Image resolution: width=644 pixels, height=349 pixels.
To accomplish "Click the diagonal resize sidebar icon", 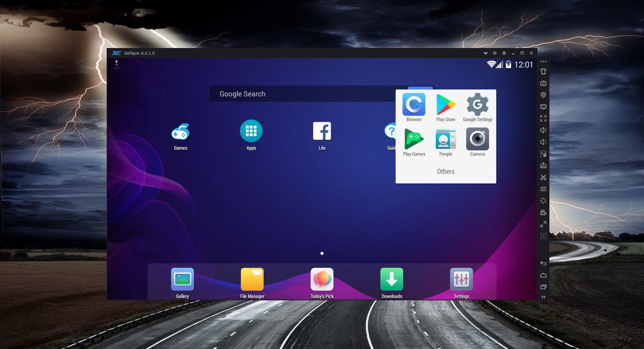I will coord(543,224).
